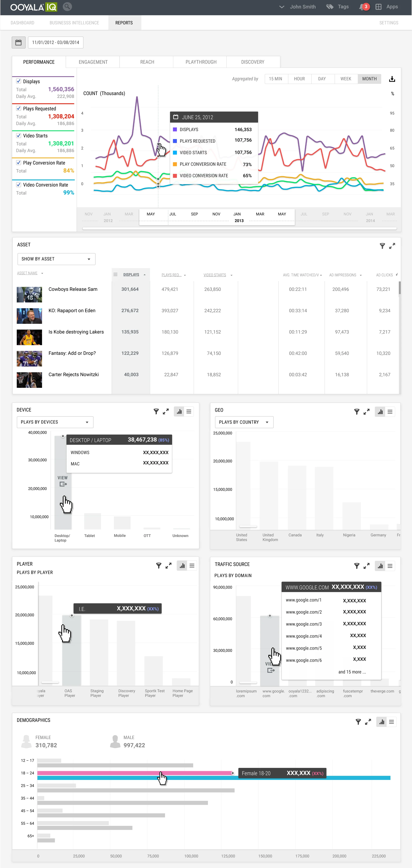Switch to the Engagement tab
412x868 pixels.
[93, 62]
